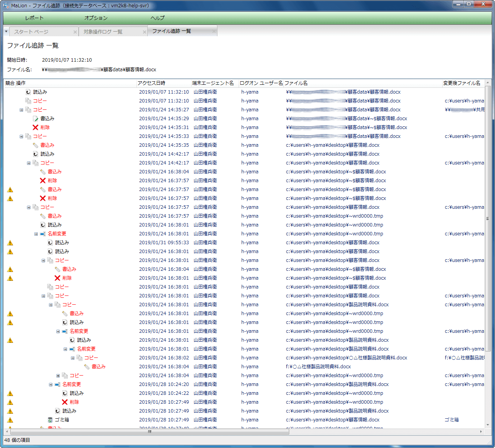Expand the collapsed コピー node at 16:38:04
The height and width of the screenshot is (448, 495).
[58, 376]
